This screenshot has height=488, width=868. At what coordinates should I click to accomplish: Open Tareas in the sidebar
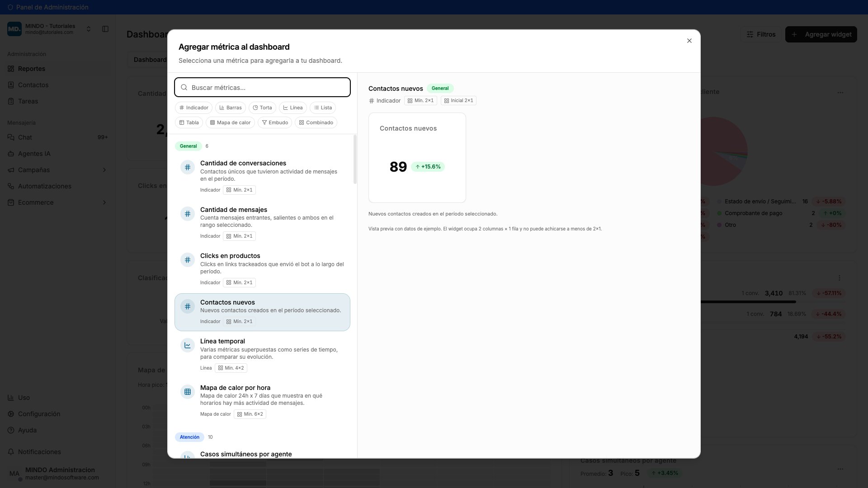[58, 101]
